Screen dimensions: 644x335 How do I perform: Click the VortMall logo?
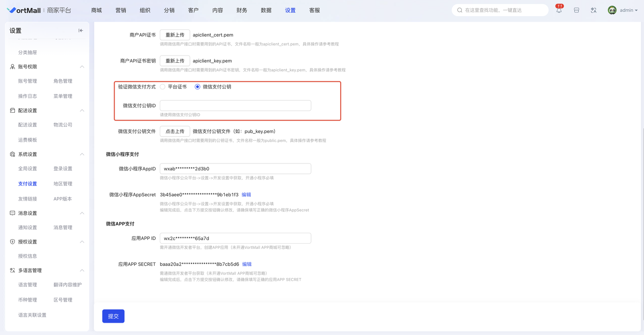pos(24,10)
